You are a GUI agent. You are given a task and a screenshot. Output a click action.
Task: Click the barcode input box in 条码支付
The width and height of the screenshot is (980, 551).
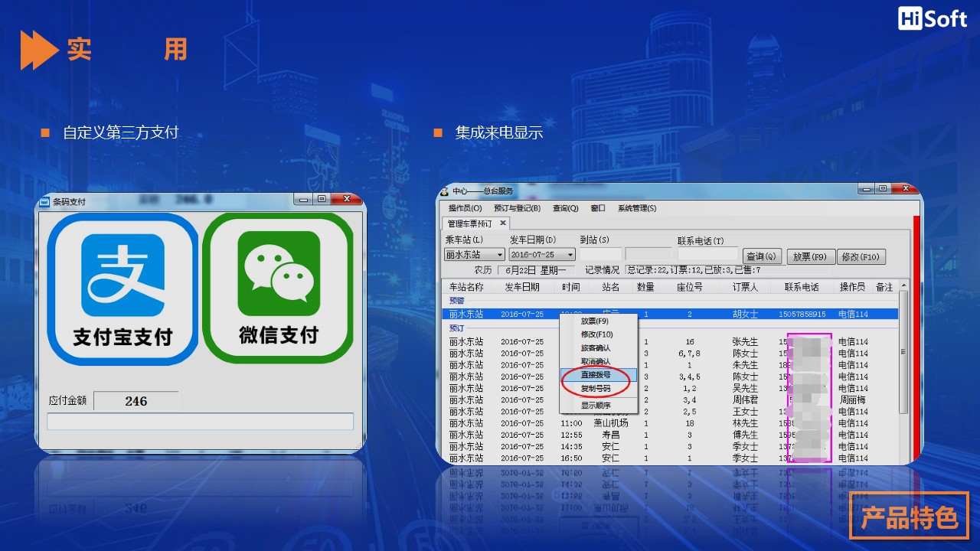201,422
